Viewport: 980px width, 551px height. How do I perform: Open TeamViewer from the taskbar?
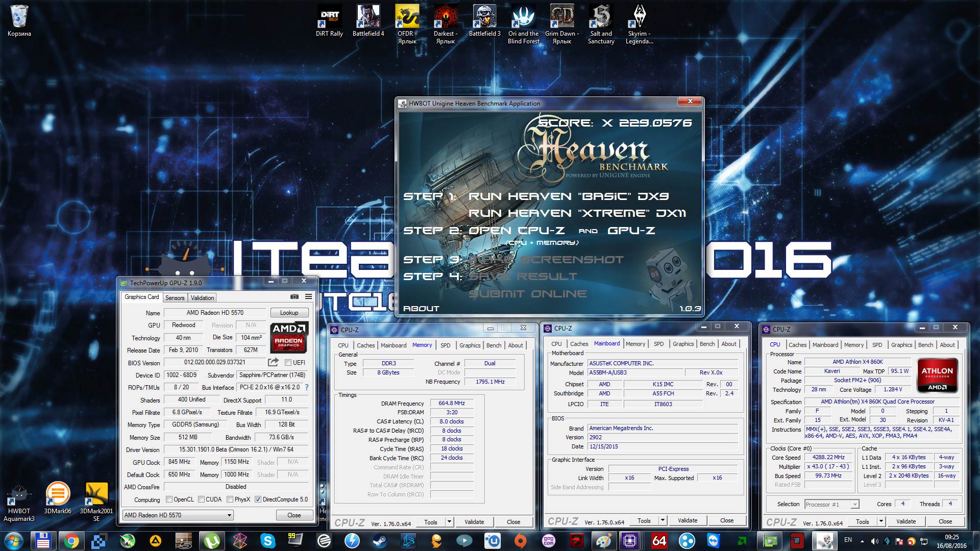[713, 541]
